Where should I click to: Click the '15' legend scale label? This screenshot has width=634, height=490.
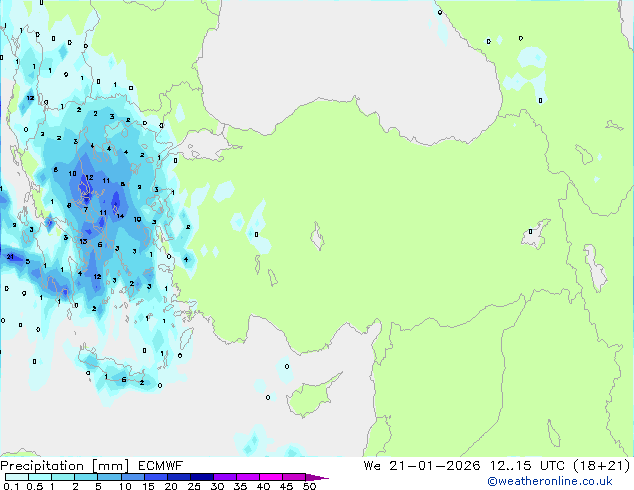pyautogui.click(x=148, y=486)
